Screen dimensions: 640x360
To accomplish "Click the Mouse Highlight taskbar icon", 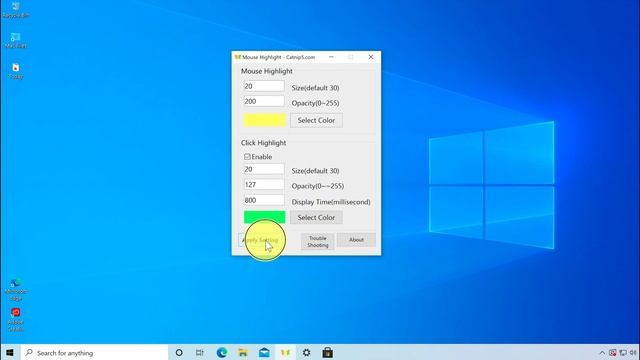I will tap(285, 353).
